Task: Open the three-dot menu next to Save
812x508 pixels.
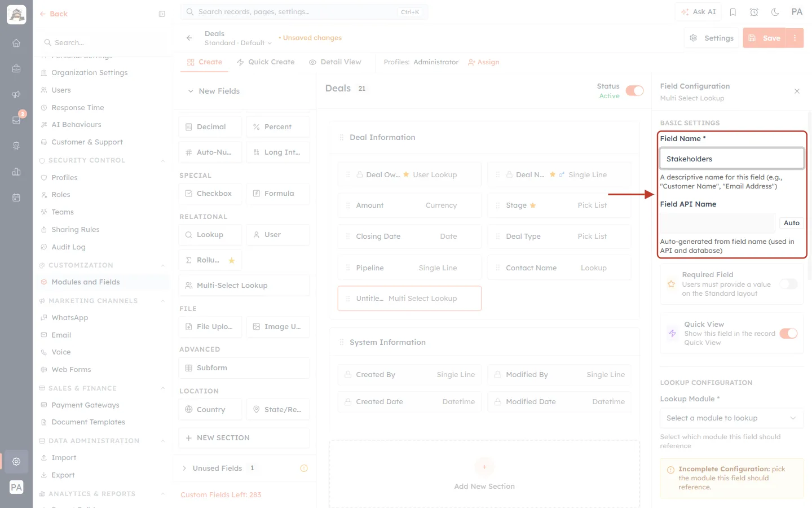Action: 795,38
